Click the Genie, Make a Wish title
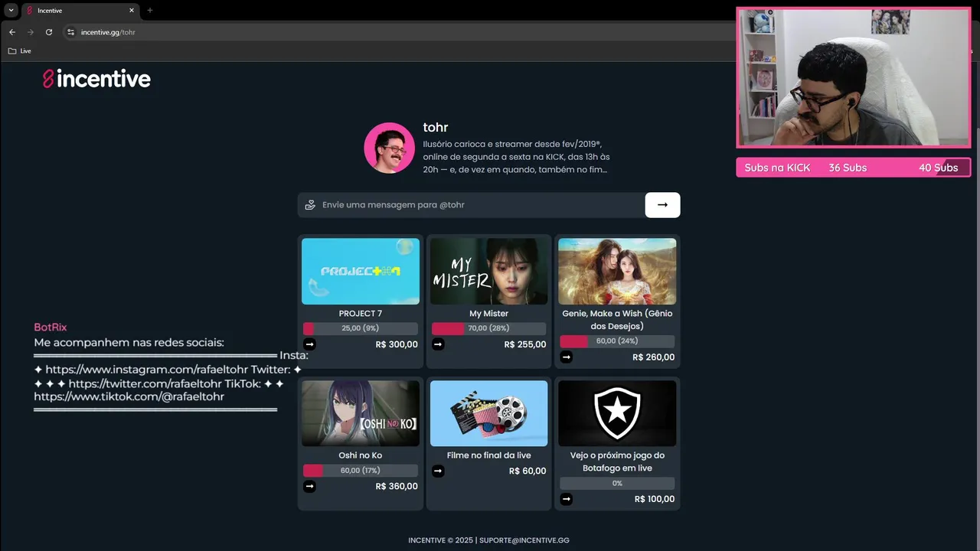Viewport: 980px width, 551px height. pos(617,320)
